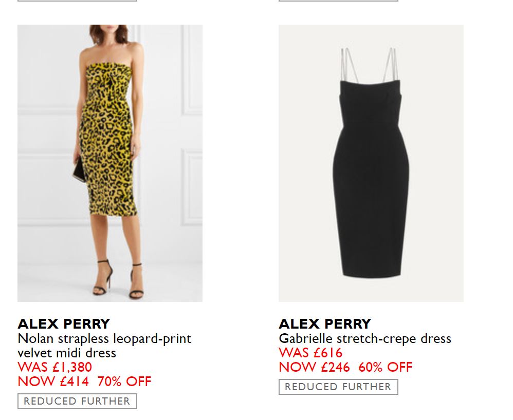The height and width of the screenshot is (420, 513).
Task: Click the partially visible badge above leopard dress
Action: (77, 1)
